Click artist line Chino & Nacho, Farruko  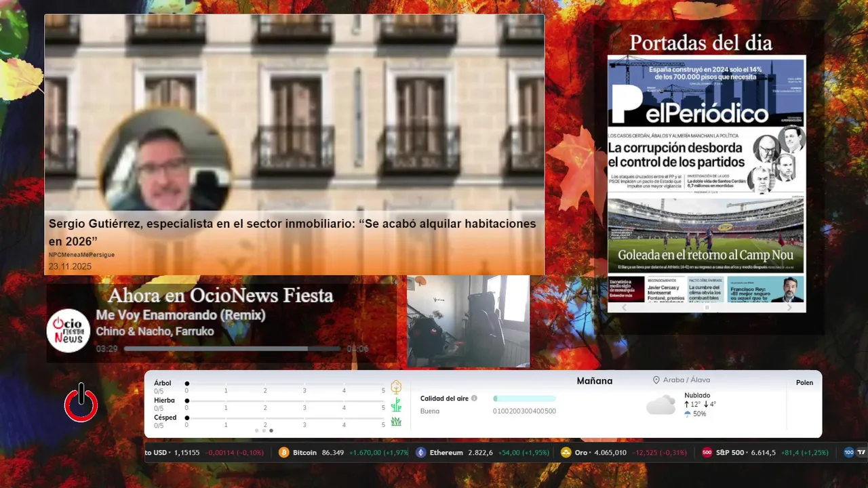(x=155, y=331)
